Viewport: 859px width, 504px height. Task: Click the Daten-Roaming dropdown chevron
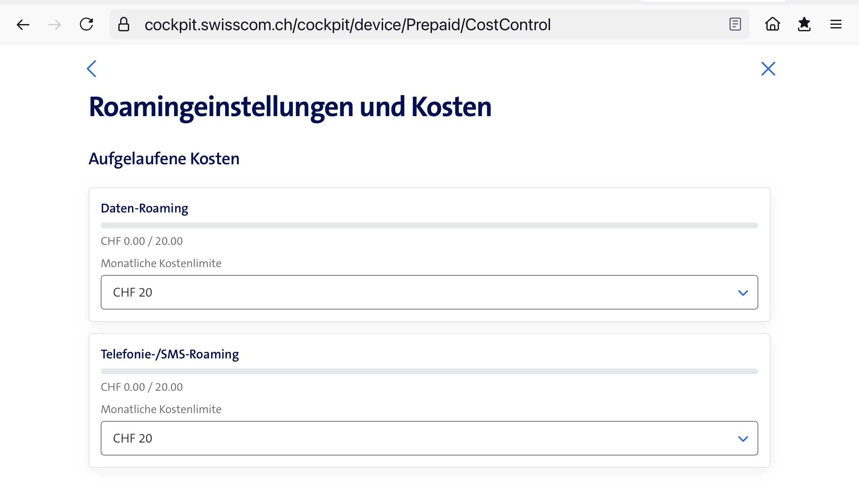coord(743,293)
